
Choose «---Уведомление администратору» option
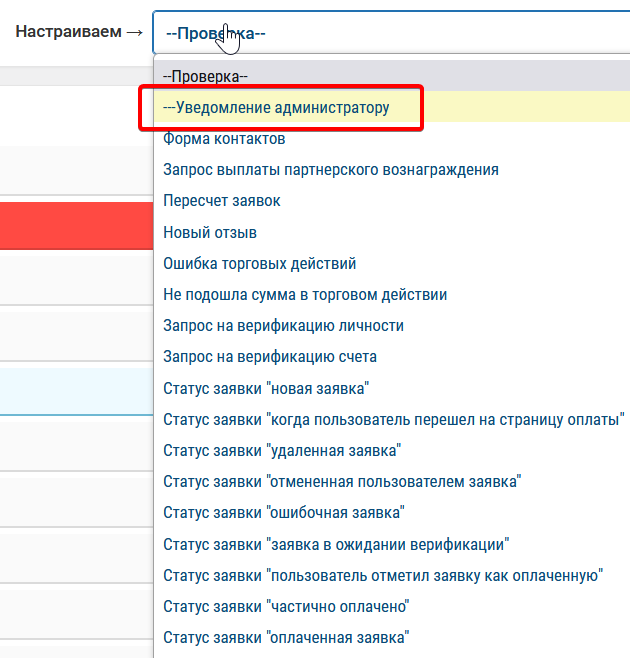[276, 107]
